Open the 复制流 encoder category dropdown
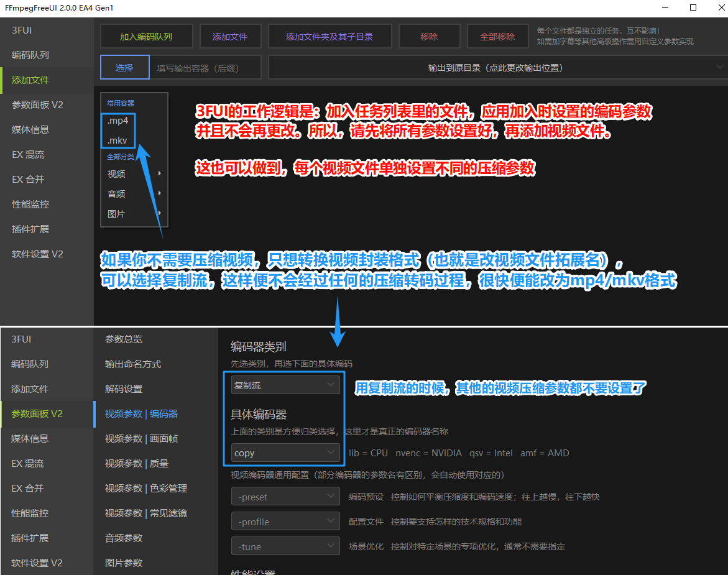Image resolution: width=728 pixels, height=575 pixels. (x=285, y=384)
